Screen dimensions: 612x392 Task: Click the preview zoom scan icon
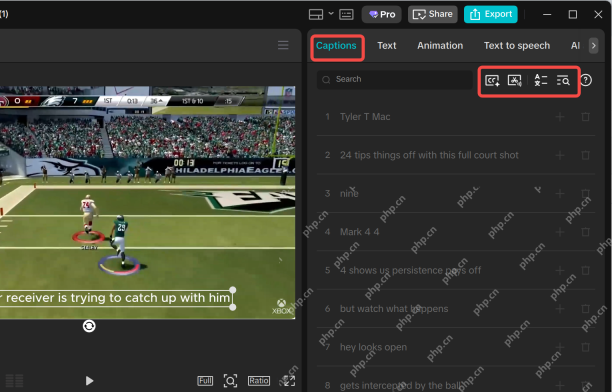tap(230, 381)
